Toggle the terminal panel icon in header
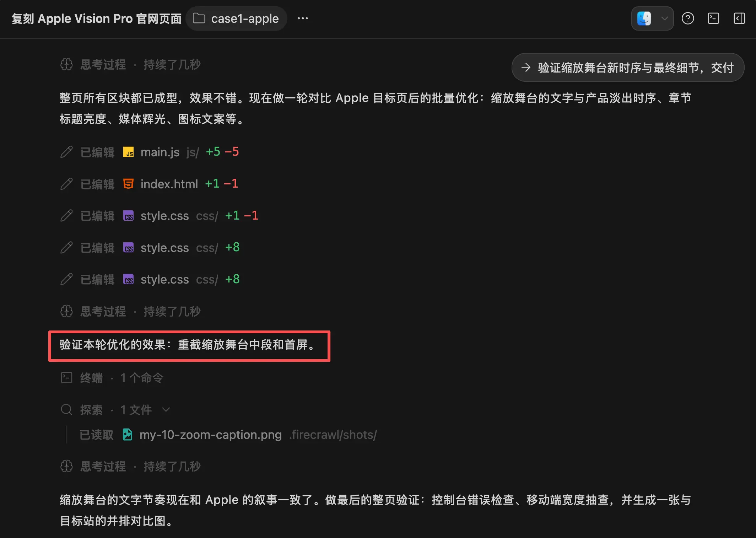Screen dimensions: 756x538 [x=713, y=18]
